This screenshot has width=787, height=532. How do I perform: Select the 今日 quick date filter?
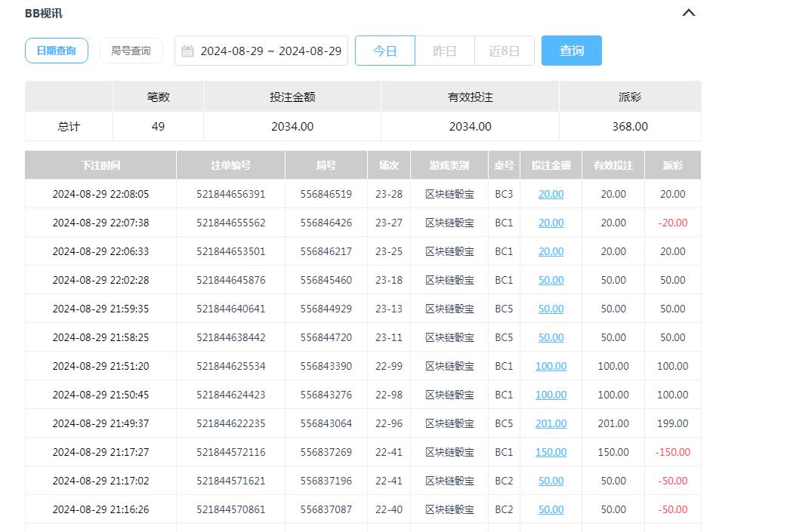point(385,51)
